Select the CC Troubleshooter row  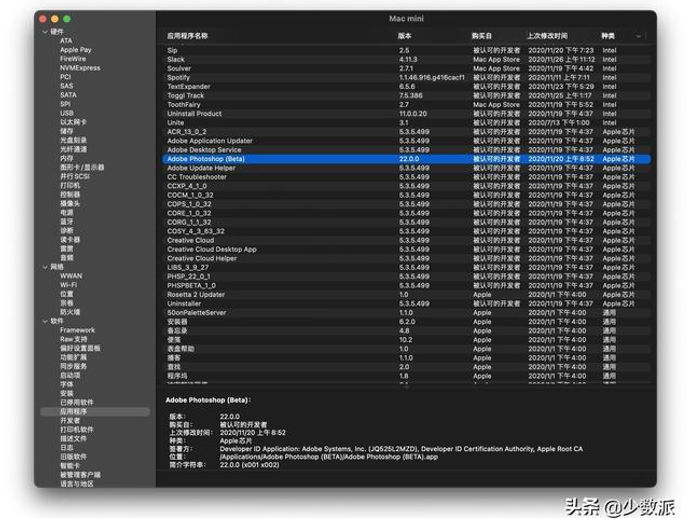407,177
